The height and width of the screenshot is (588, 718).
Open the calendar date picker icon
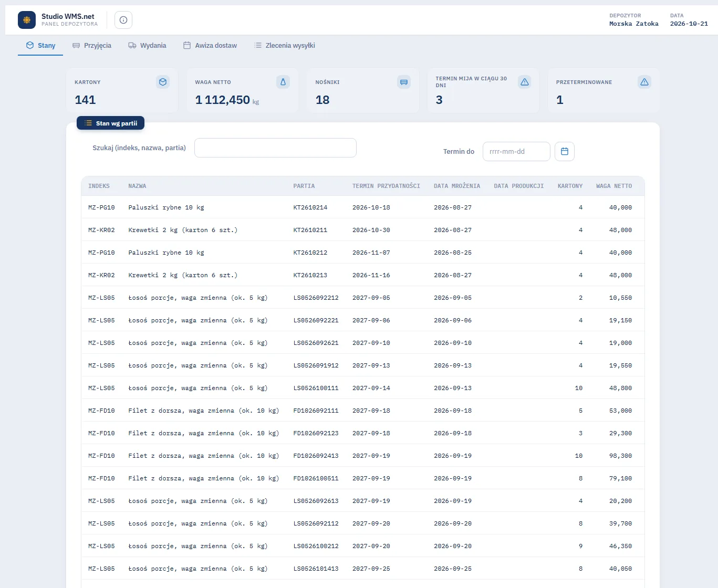click(565, 151)
